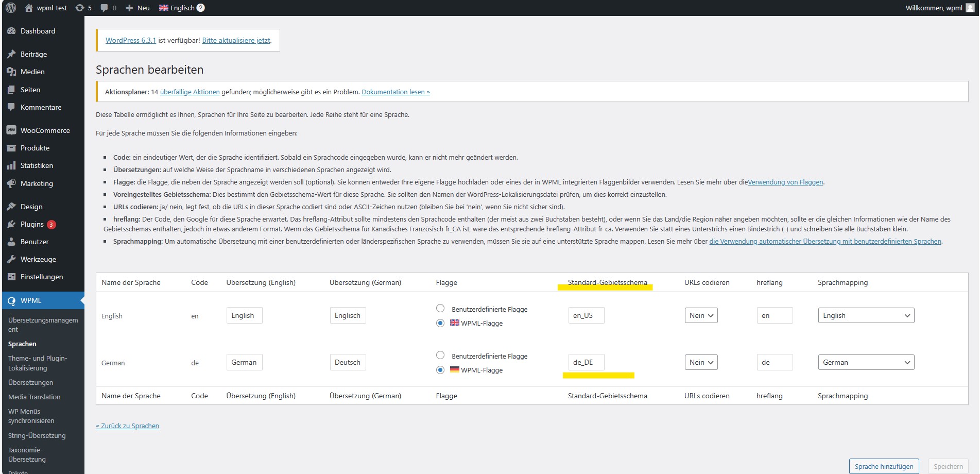Click the help question mark beside Englisch

pyautogui.click(x=201, y=8)
